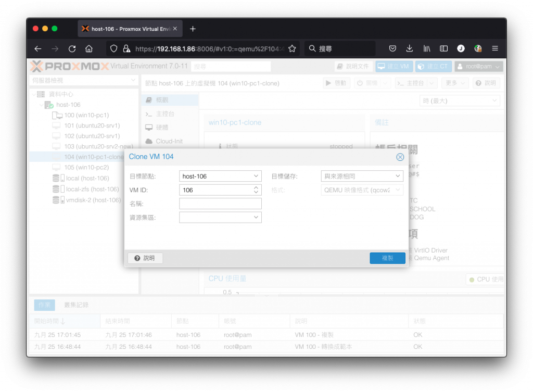Open the library bookshelf icon

[x=427, y=48]
